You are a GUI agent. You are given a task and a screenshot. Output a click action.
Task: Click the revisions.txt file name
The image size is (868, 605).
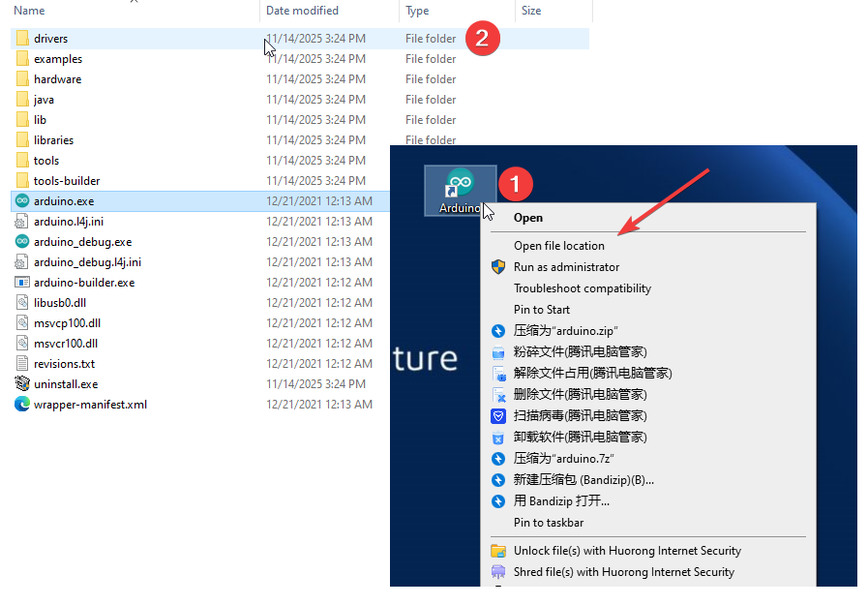pos(64,364)
